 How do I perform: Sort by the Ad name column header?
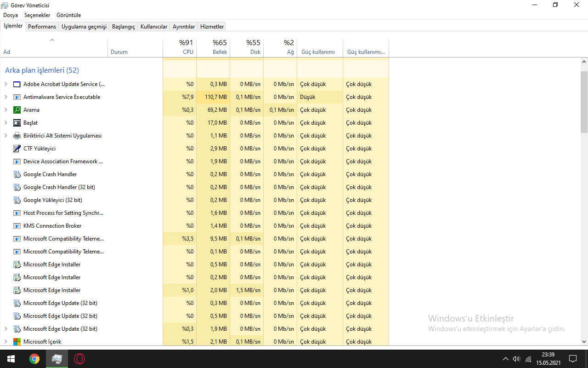tap(54, 47)
